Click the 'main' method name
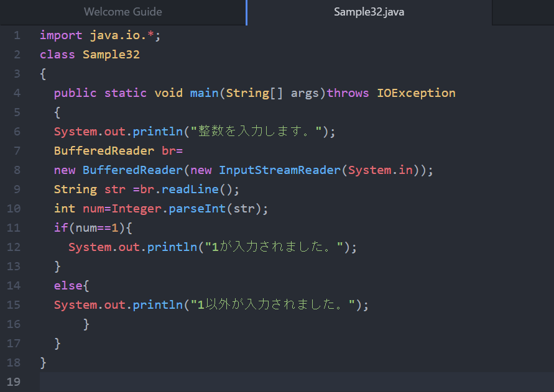The image size is (554, 392). (x=204, y=93)
